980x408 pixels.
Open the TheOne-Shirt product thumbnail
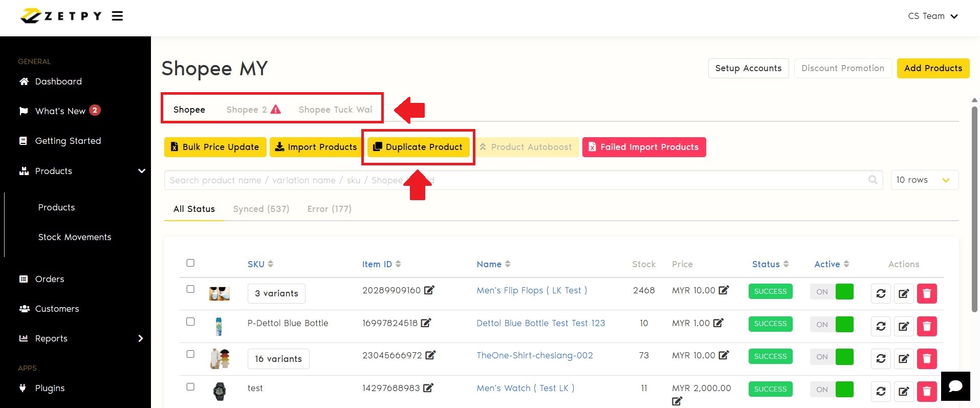(220, 359)
